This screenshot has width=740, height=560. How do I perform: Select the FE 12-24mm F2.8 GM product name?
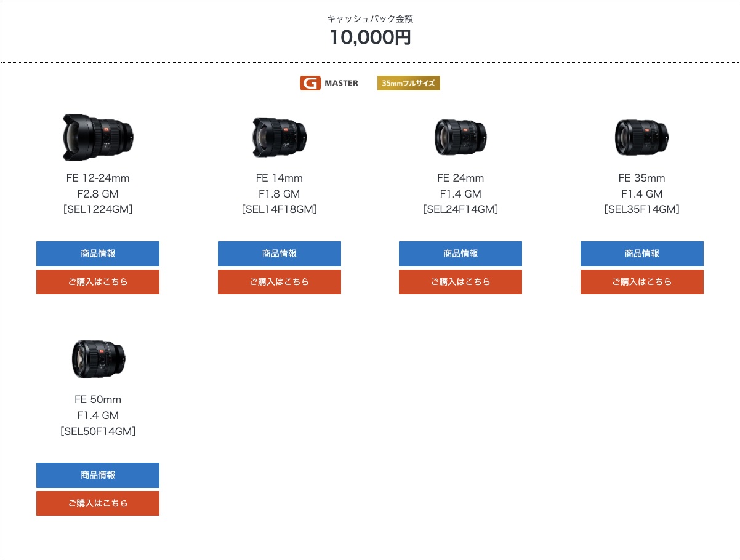click(98, 186)
